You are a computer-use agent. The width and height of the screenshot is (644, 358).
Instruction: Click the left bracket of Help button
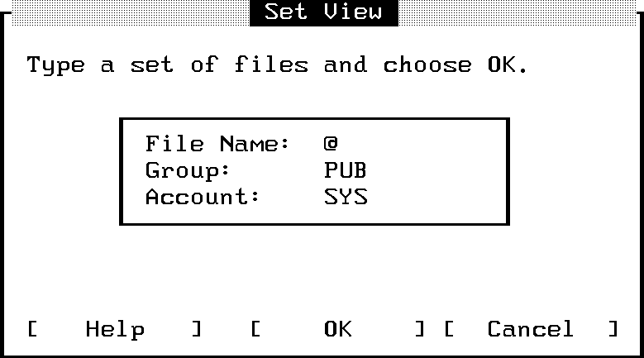[33, 329]
